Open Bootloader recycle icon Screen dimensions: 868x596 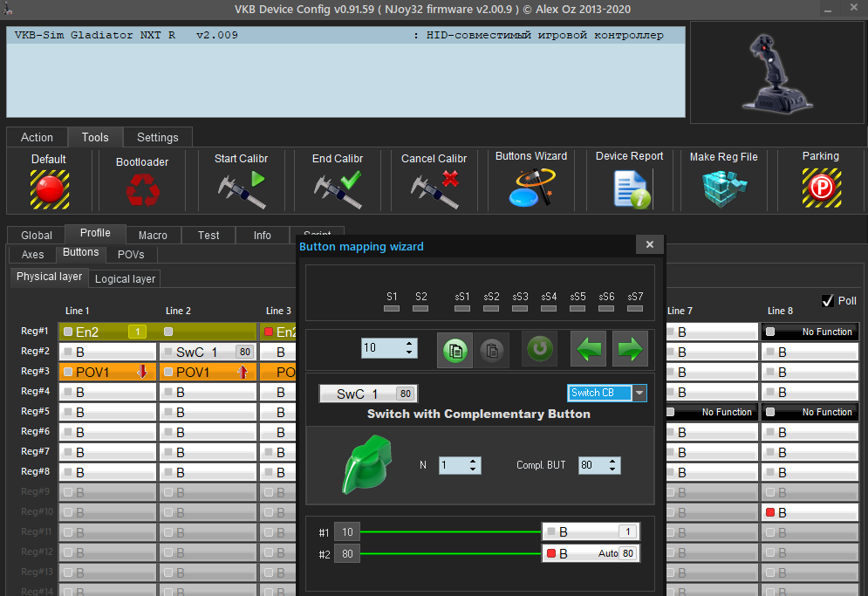[143, 189]
